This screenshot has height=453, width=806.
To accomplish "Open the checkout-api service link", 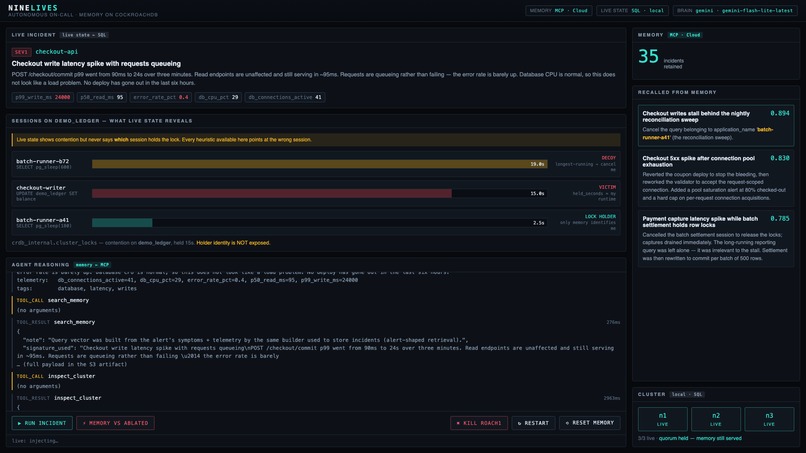I will (57, 52).
